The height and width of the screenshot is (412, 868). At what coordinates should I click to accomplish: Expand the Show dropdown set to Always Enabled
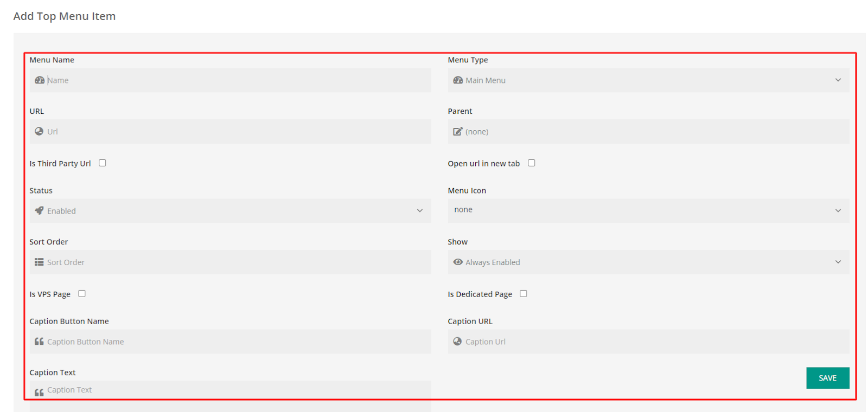[x=648, y=262]
